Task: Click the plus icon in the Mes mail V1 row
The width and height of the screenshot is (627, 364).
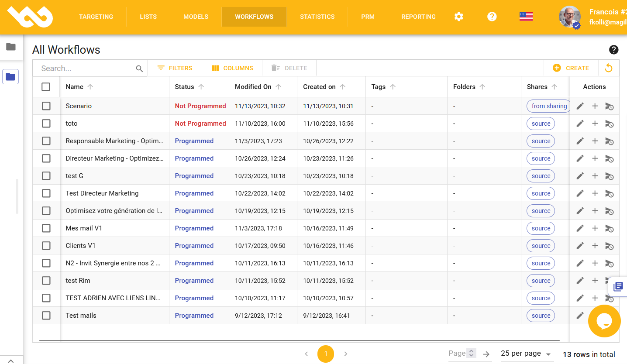Action: [595, 228]
